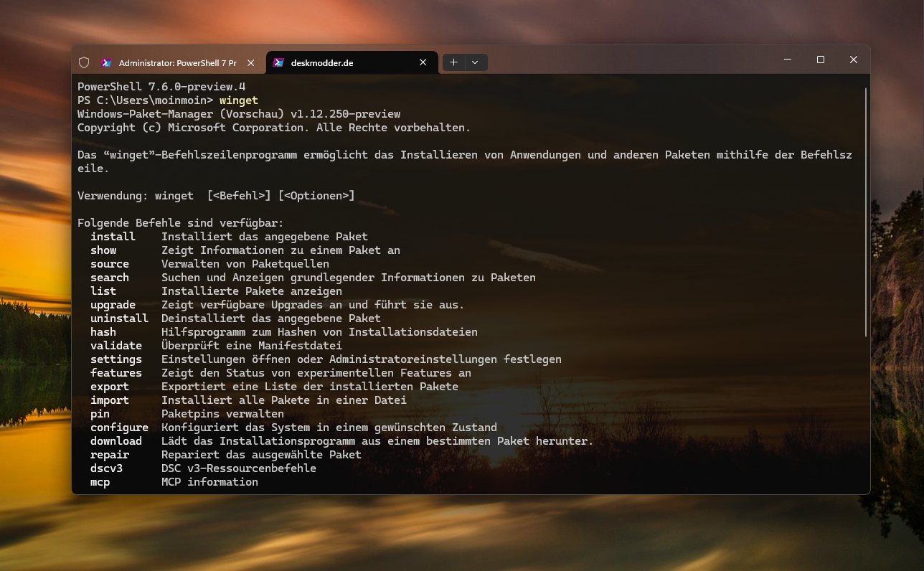Click the 'configure' command entry
The height and width of the screenshot is (571, 924).
tap(119, 428)
